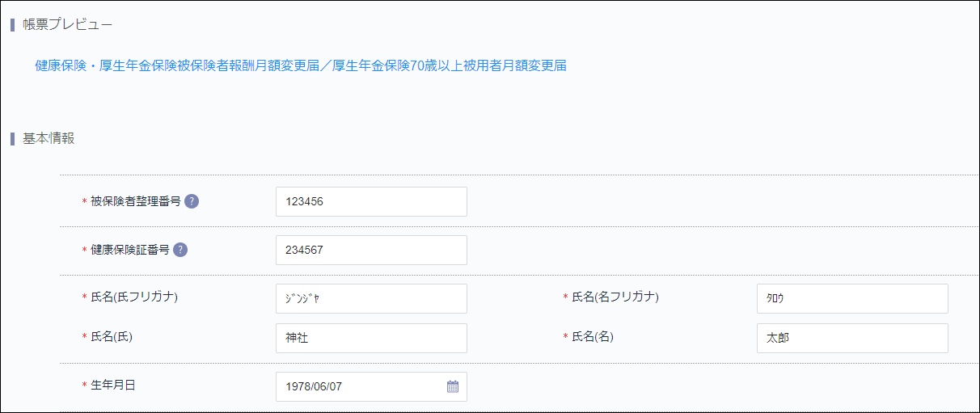Open the calendar picker for 生年月日
The width and height of the screenshot is (980, 413).
coord(453,386)
